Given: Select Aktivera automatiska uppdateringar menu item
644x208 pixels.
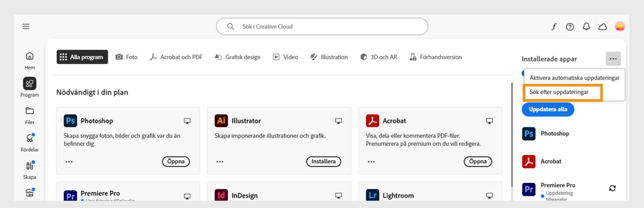Looking at the screenshot, I should 574,78.
